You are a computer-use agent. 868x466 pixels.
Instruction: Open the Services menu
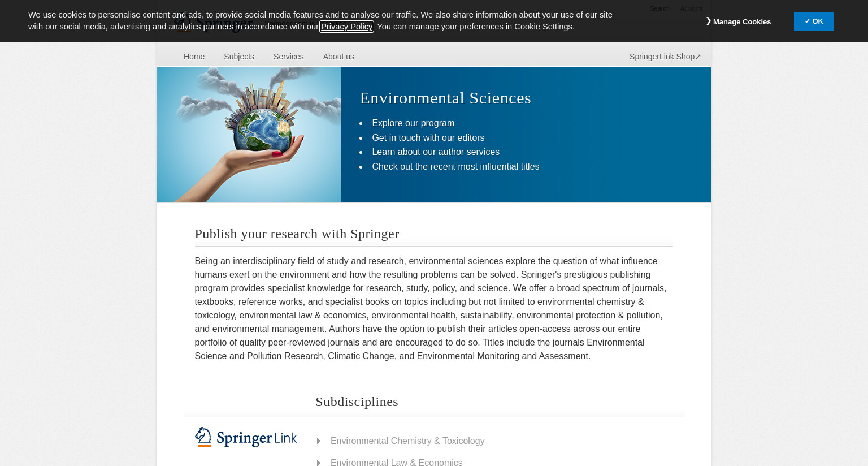point(289,57)
